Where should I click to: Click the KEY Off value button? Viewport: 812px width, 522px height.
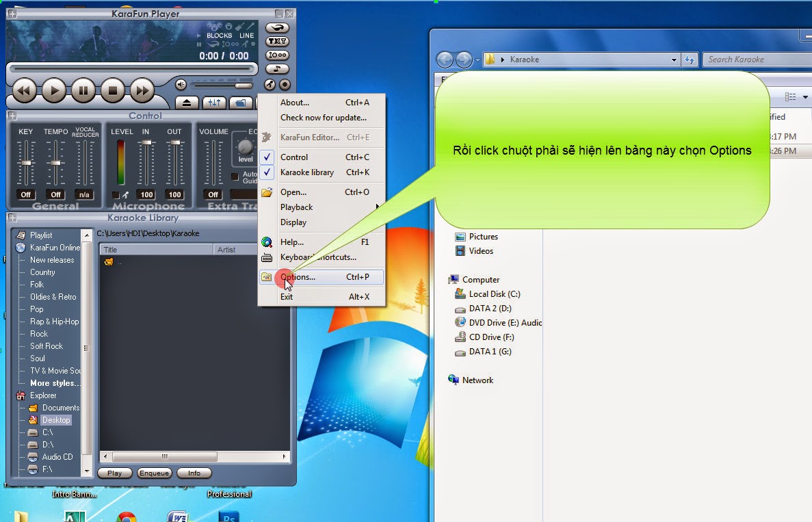26,195
